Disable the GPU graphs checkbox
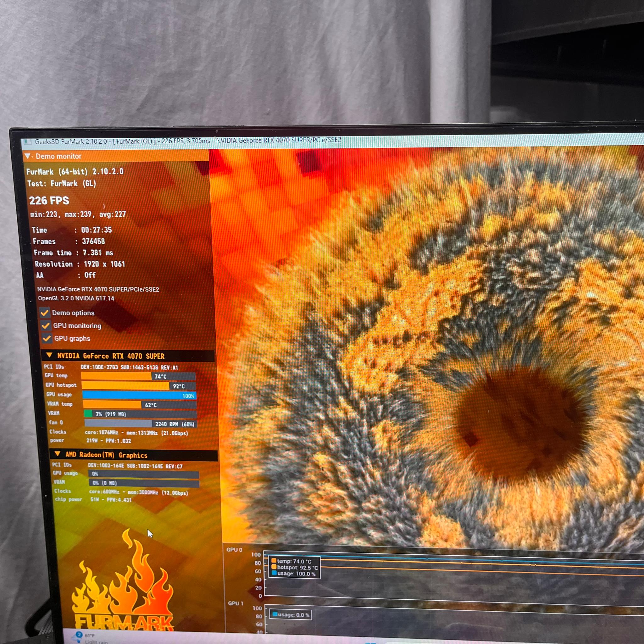Viewport: 644px width, 644px height. pos(47,338)
